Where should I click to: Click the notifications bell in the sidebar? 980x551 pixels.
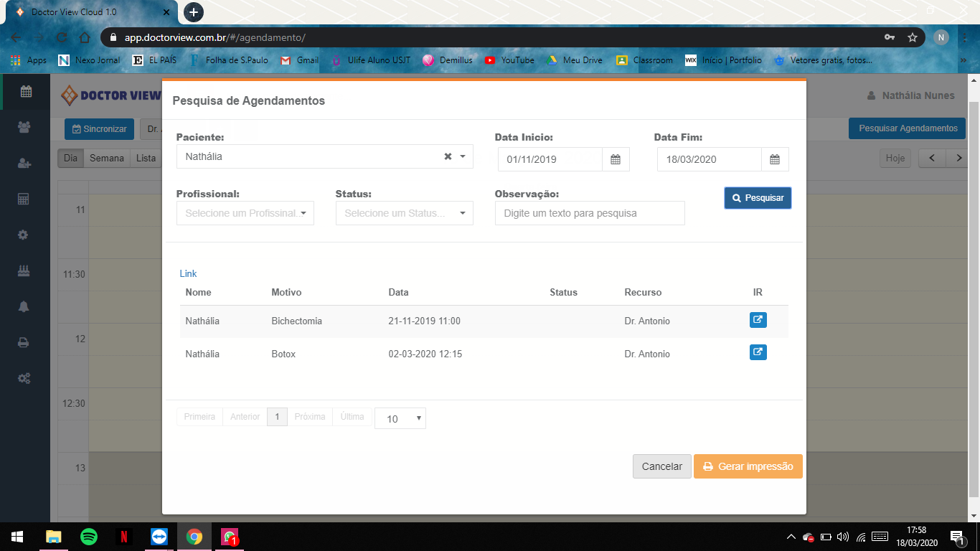point(24,306)
